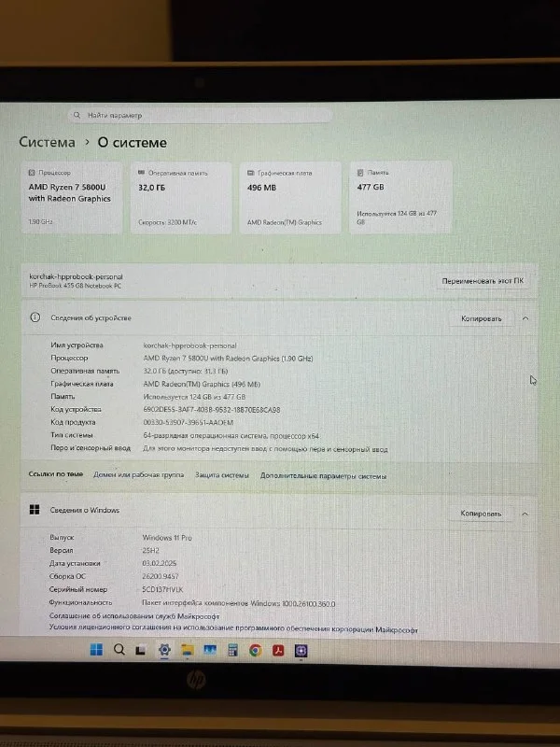This screenshot has width=560, height=747.
Task: Click the search magnifier in settings search box
Action: [77, 115]
